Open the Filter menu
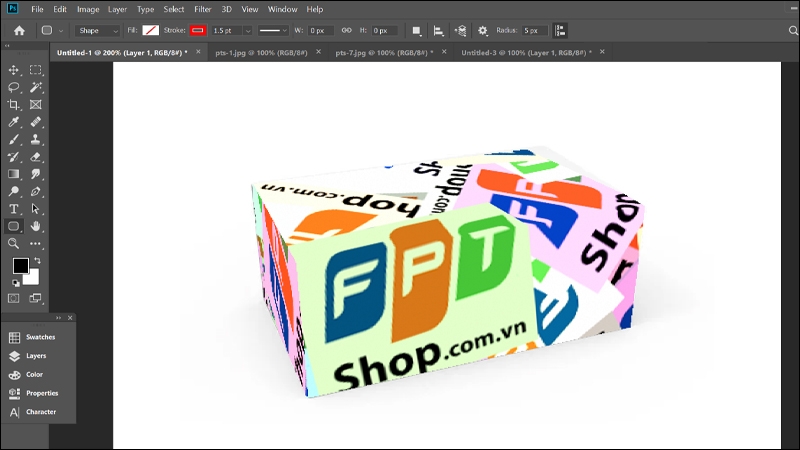The width and height of the screenshot is (800, 450). click(x=203, y=9)
